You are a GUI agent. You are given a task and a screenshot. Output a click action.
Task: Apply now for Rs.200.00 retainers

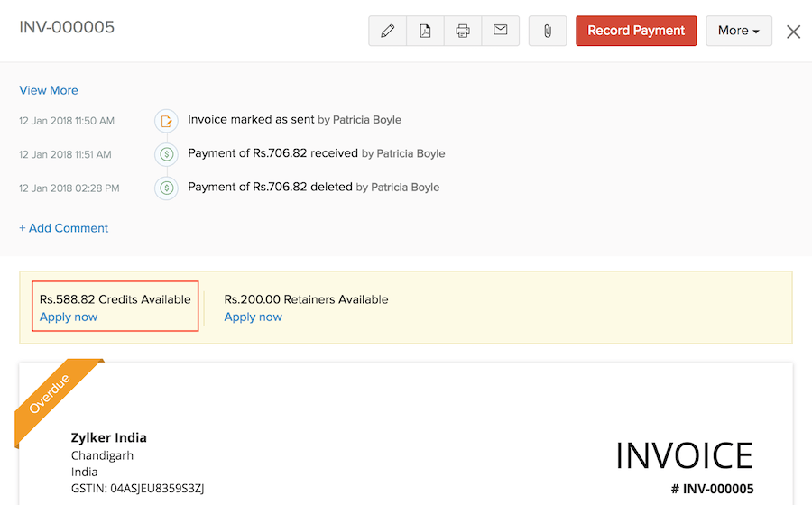click(253, 317)
